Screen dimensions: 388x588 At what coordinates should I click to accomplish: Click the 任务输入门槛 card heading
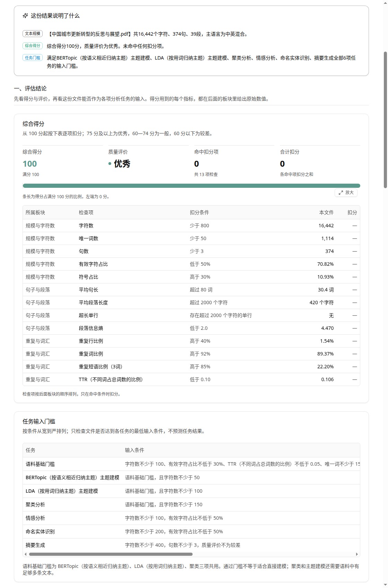39,421
